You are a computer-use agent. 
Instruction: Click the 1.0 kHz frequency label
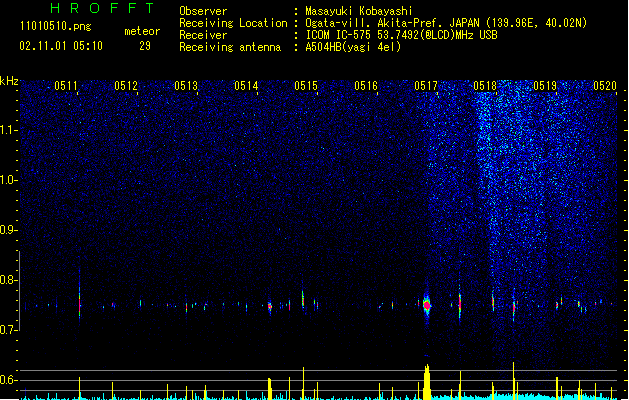point(8,180)
